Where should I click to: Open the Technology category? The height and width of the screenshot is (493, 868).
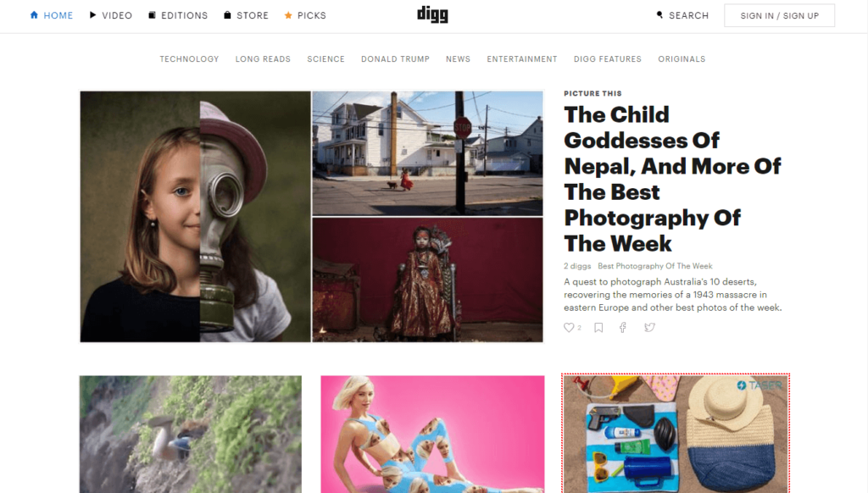pyautogui.click(x=189, y=59)
